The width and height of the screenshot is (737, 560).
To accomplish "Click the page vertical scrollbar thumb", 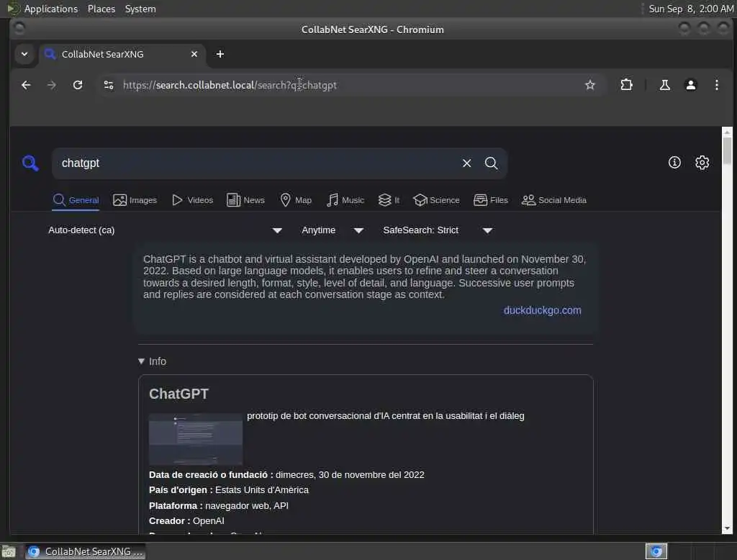I will point(727,150).
